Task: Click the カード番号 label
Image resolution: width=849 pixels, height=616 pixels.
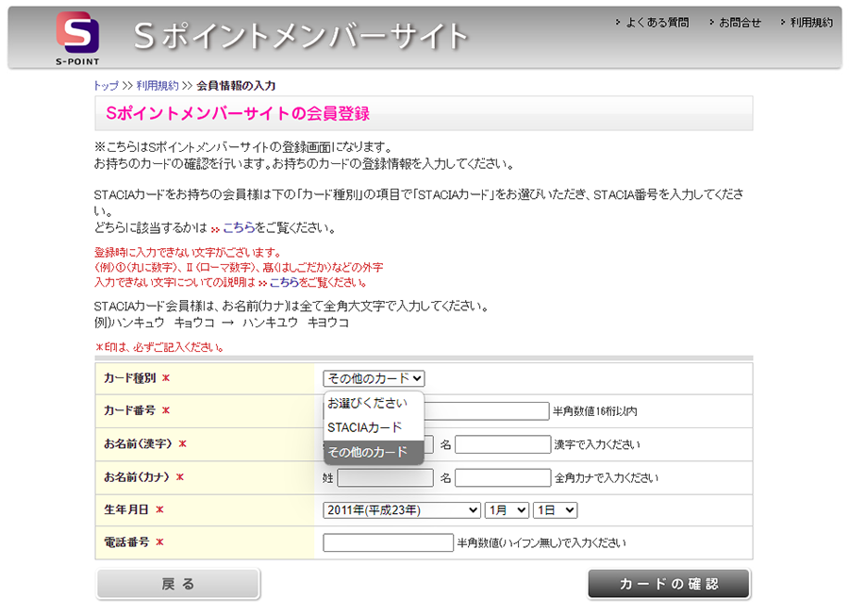Action: coord(130,410)
